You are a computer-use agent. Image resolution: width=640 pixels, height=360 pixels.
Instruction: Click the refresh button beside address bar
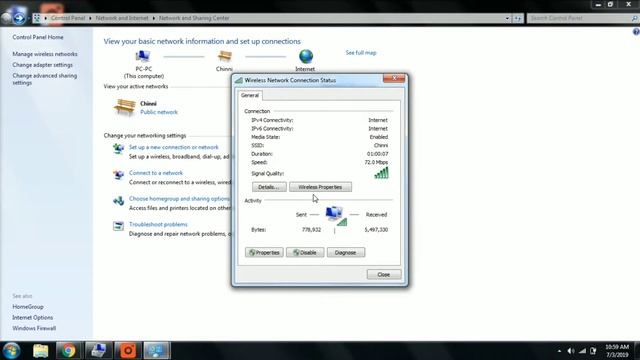pyautogui.click(x=518, y=18)
